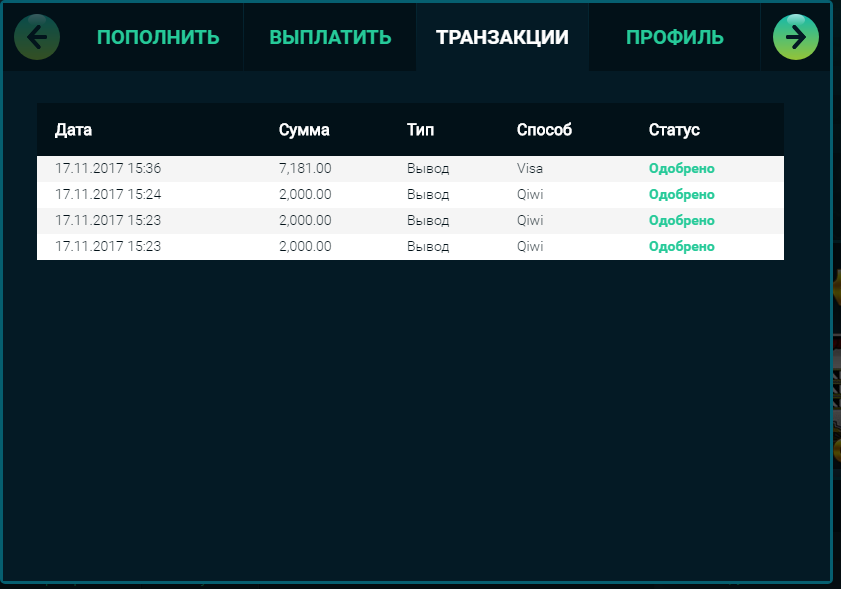The width and height of the screenshot is (841, 589).
Task: Open the ПОПОЛНИТЬ tab
Action: click(x=158, y=37)
